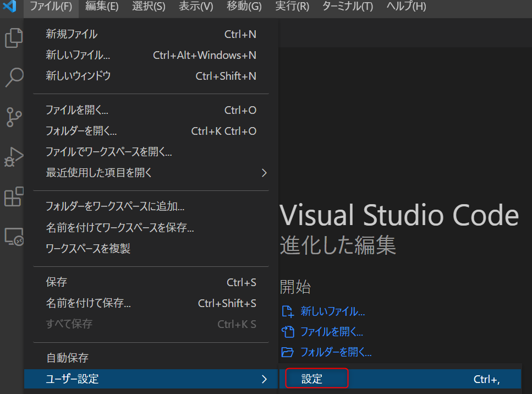Choose フォルダーをワークスペースに追加...

[x=151, y=206]
